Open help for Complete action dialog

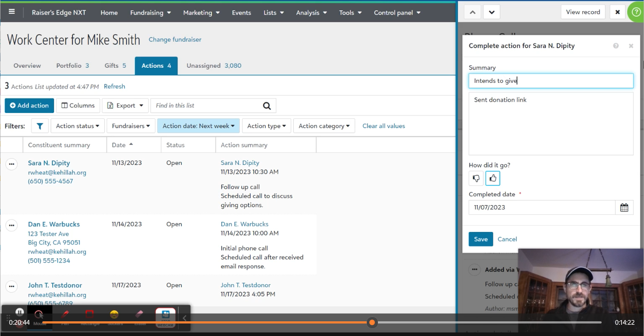616,46
